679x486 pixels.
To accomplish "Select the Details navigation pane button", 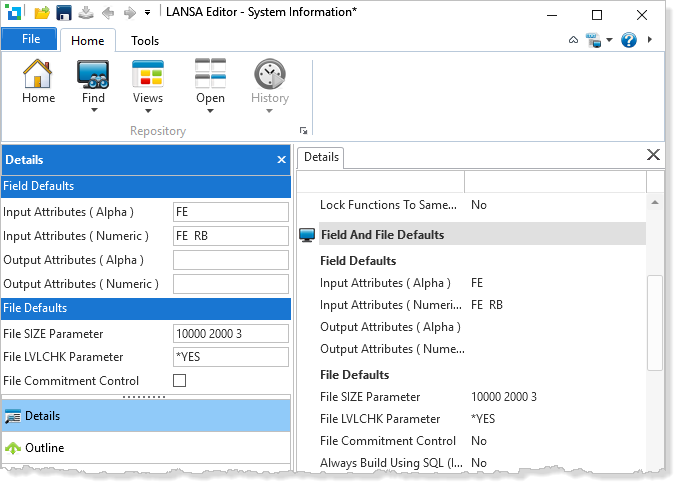I will coord(146,415).
